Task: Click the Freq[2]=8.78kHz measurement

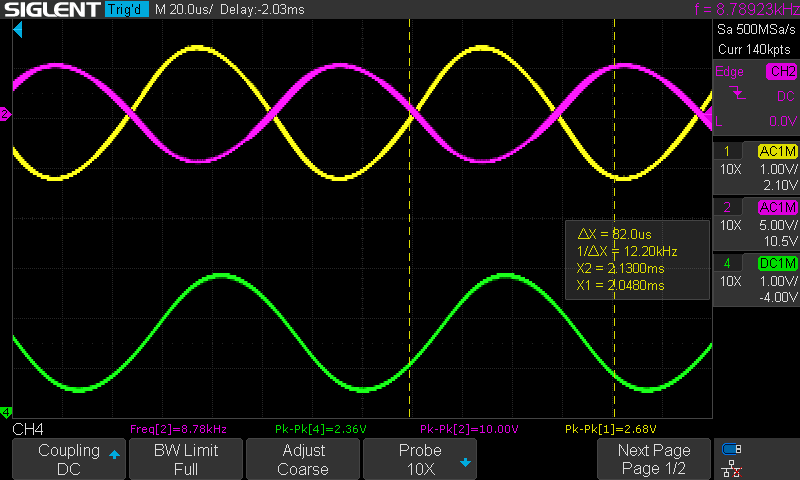Action: [x=178, y=429]
